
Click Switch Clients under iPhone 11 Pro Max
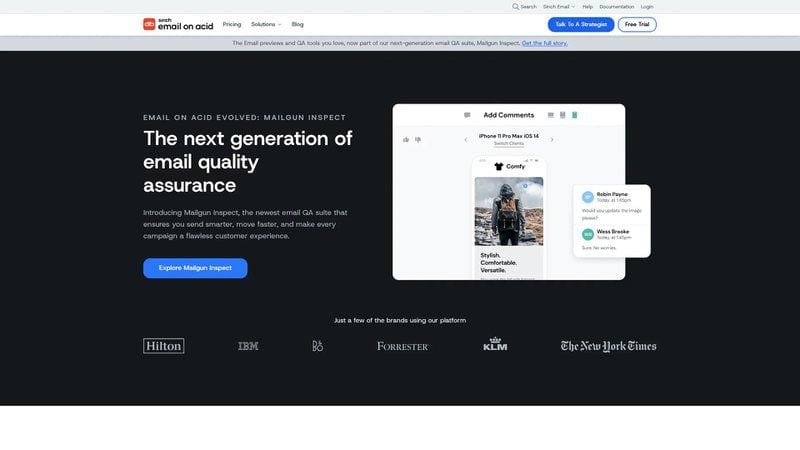(509, 143)
